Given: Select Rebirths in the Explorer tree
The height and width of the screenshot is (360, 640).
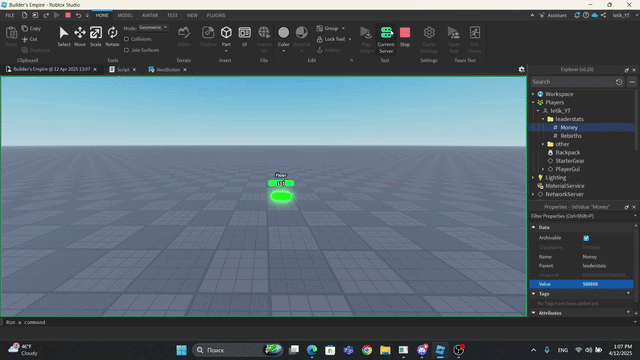Looking at the screenshot, I should pyautogui.click(x=571, y=136).
